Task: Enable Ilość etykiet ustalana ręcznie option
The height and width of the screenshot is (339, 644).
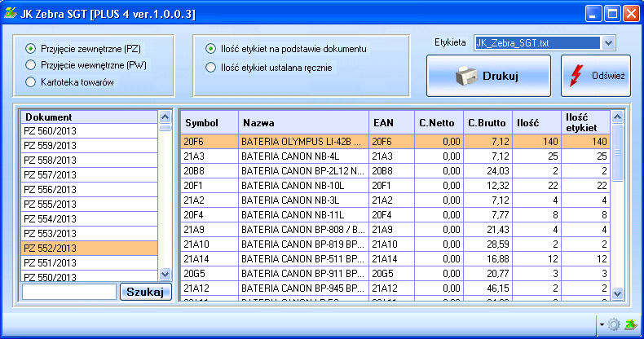Action: click(x=211, y=68)
